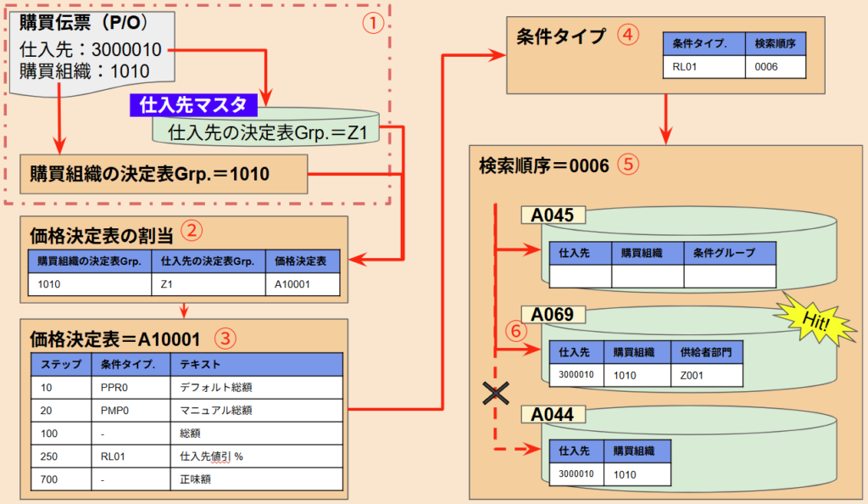Screen dimensions: 868x504
Task: Click the 購買伝票（P/O）title
Action: (x=84, y=23)
